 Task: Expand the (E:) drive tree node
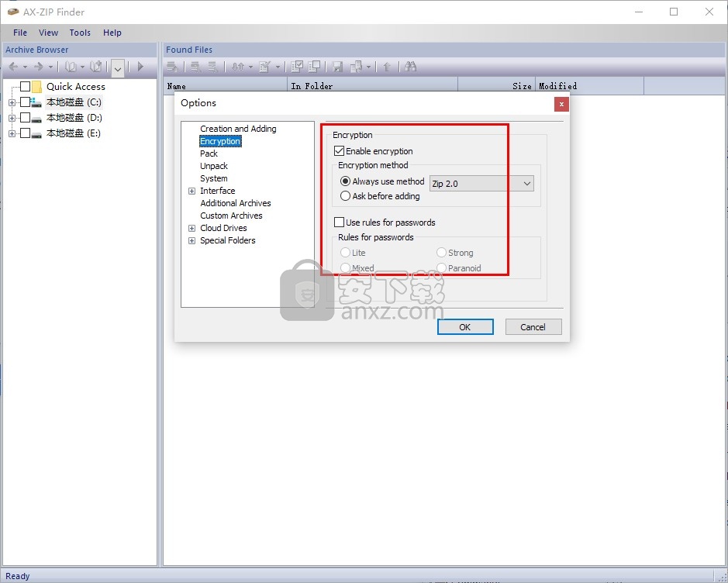pyautogui.click(x=12, y=133)
